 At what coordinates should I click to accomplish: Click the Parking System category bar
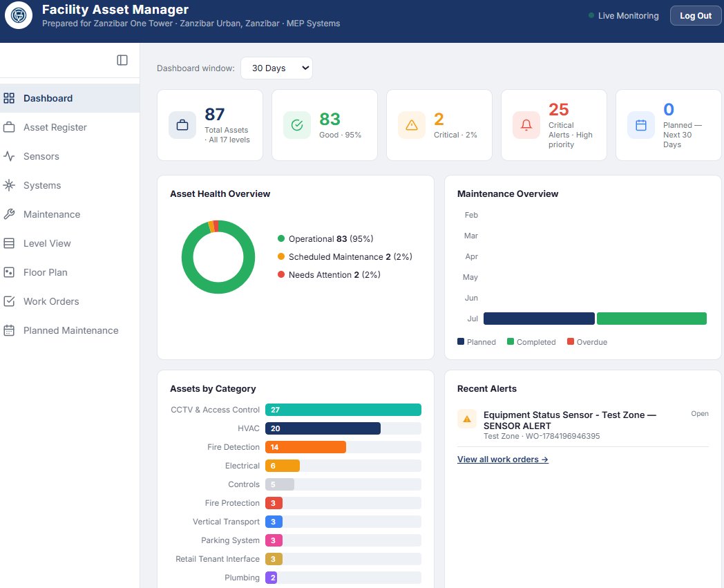tap(274, 540)
